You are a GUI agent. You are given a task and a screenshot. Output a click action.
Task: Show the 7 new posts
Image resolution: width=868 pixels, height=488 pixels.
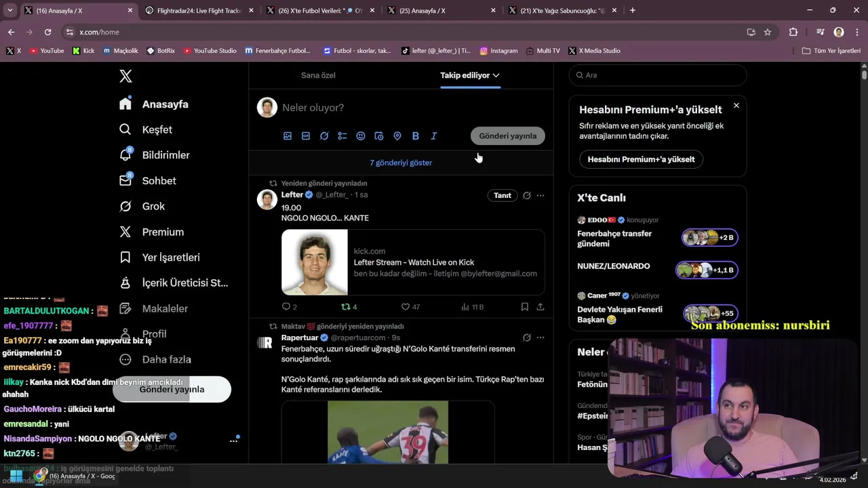401,163
